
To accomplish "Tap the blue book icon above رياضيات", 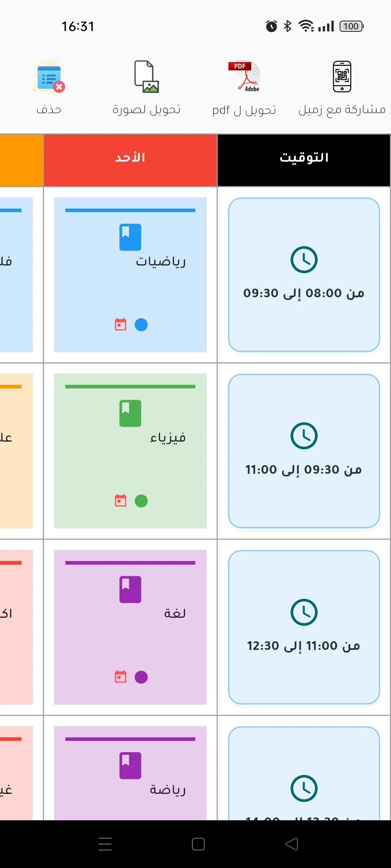I will [x=130, y=237].
